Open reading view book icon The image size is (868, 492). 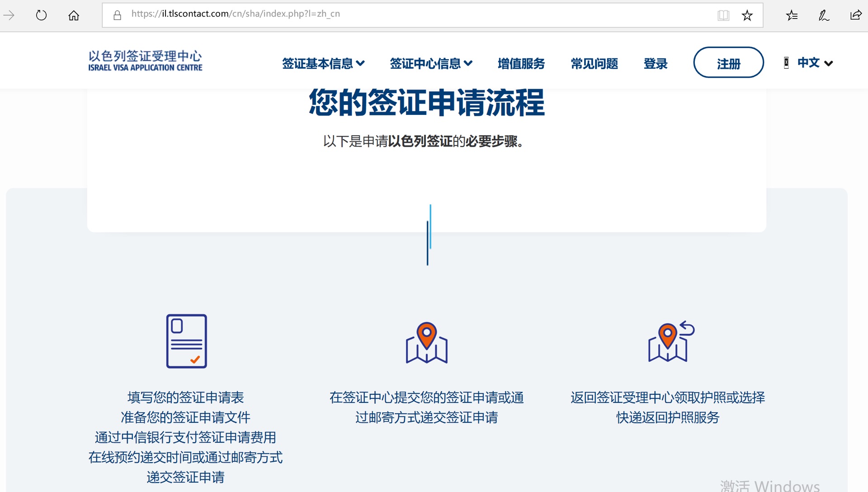[723, 15]
